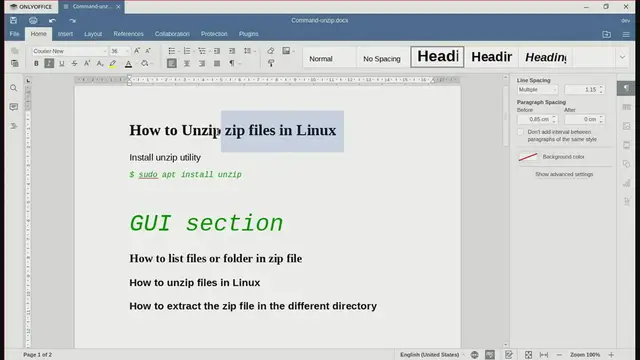
Task: Enable Don't add interval between paragraphs checkbox
Action: tap(520, 132)
